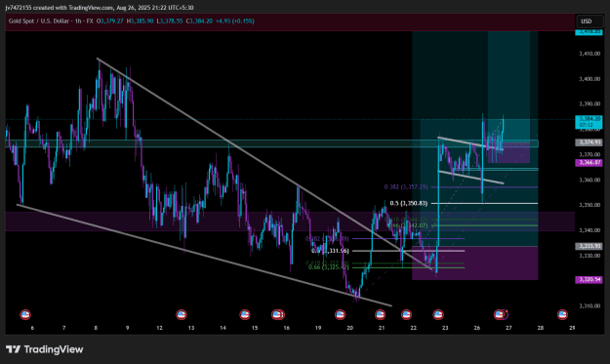Click the 3,360.00 price scale value

[x=590, y=181]
